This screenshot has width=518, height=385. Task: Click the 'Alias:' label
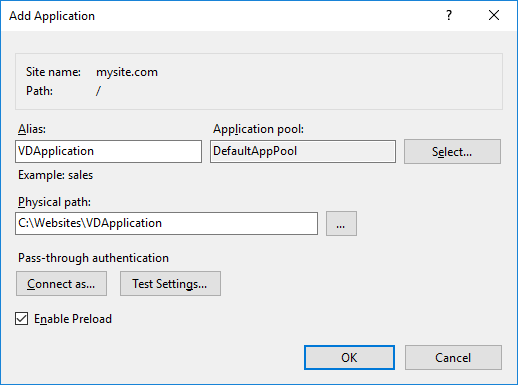pos(32,129)
